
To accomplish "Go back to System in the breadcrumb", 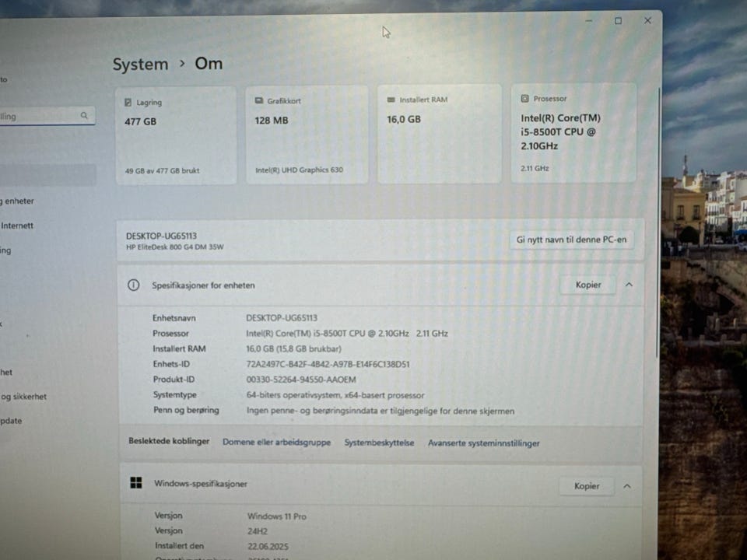I will pyautogui.click(x=141, y=65).
